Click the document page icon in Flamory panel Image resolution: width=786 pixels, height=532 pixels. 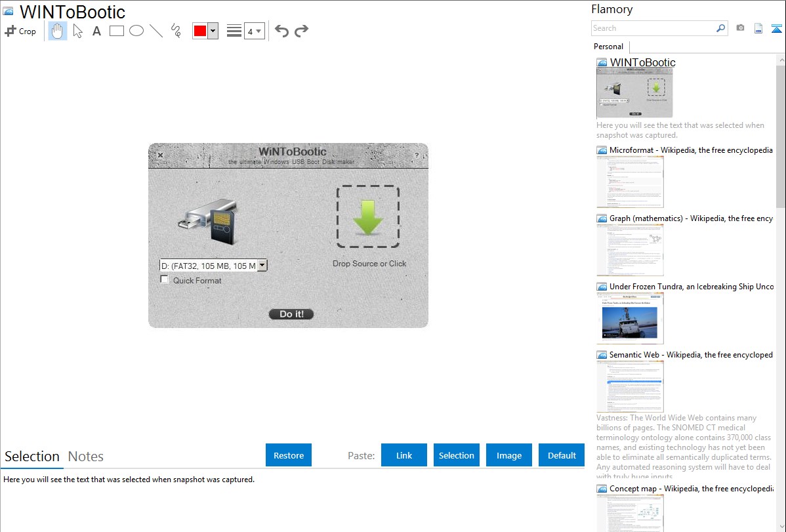point(758,28)
